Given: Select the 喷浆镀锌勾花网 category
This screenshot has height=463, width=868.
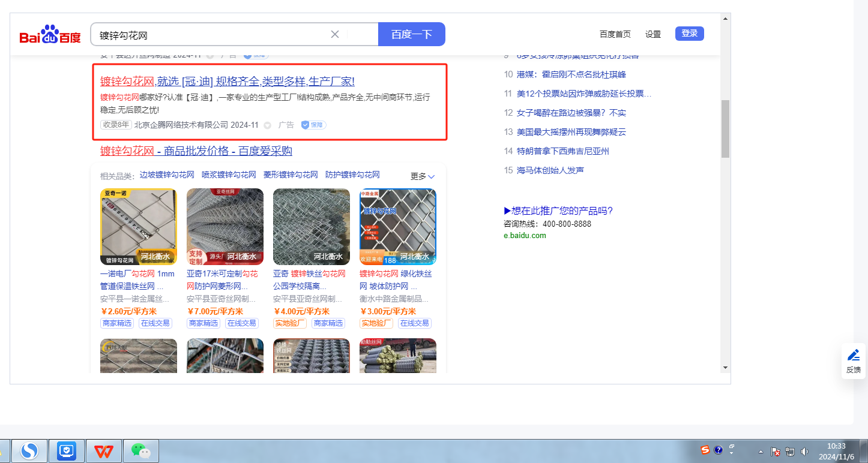Looking at the screenshot, I should [229, 175].
